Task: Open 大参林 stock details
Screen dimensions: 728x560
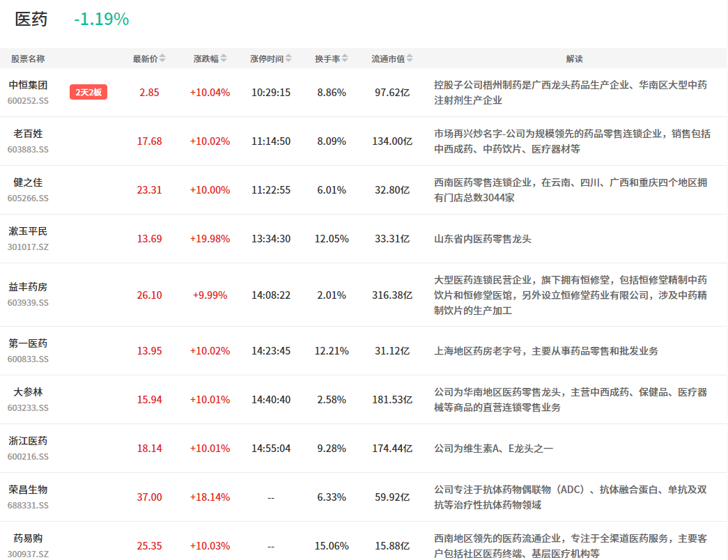Action: pyautogui.click(x=28, y=392)
